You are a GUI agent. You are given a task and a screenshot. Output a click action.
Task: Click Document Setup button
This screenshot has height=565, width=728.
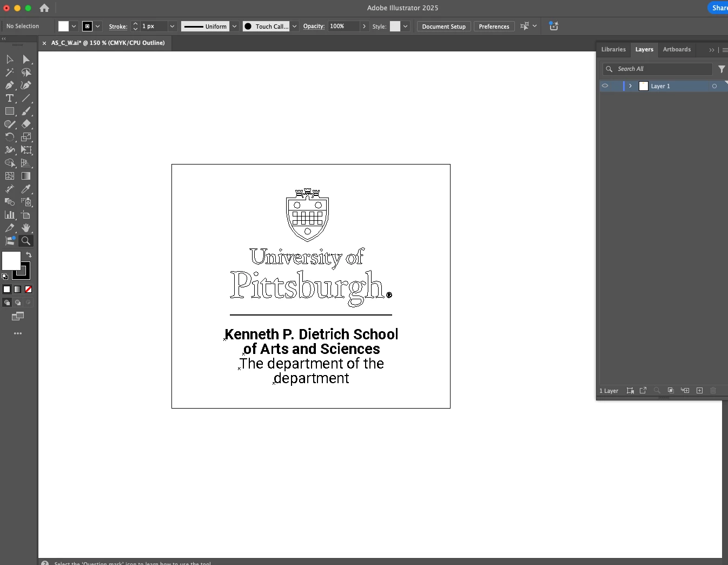[x=444, y=27]
